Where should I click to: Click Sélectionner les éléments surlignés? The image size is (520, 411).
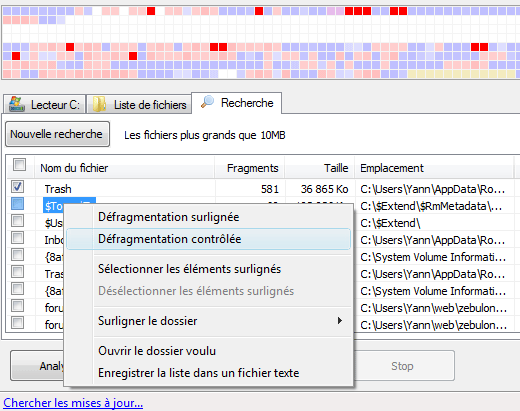point(208,269)
